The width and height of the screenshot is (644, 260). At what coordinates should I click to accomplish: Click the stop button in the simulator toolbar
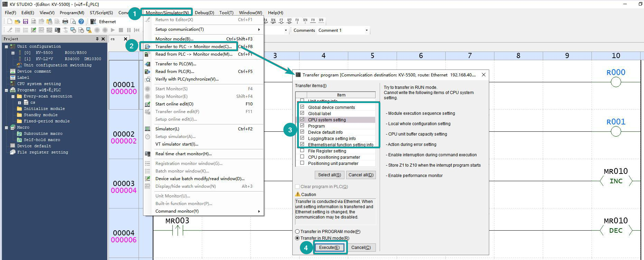click(x=121, y=30)
